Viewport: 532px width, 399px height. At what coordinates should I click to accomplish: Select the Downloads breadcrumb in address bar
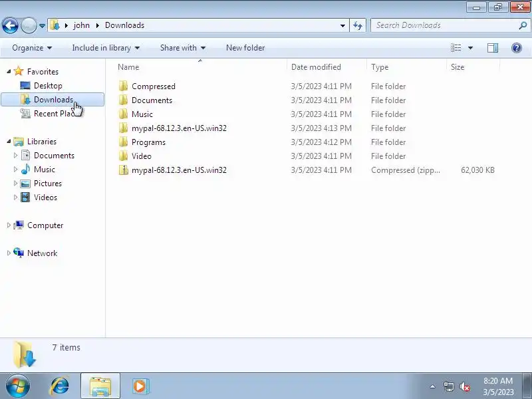click(124, 25)
